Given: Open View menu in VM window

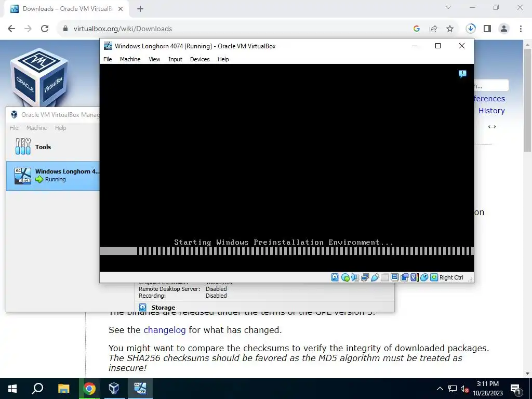Looking at the screenshot, I should [154, 59].
